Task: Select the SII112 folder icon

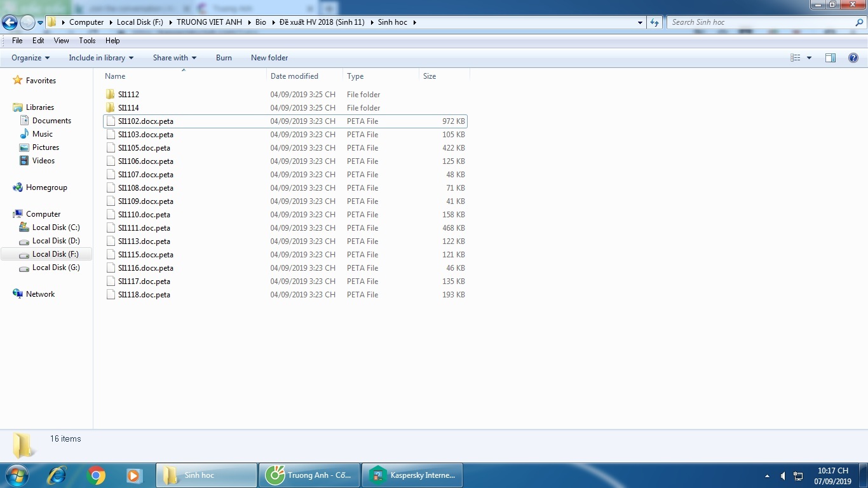Action: point(111,95)
